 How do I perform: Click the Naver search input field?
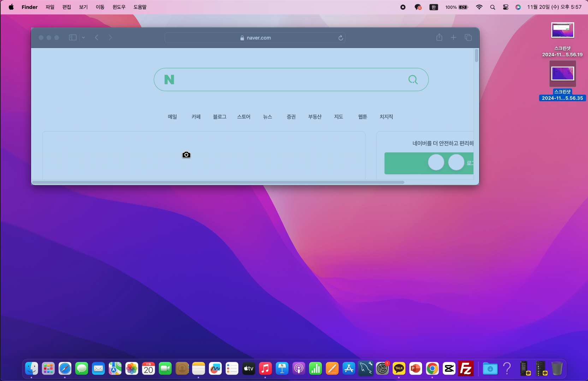(291, 79)
